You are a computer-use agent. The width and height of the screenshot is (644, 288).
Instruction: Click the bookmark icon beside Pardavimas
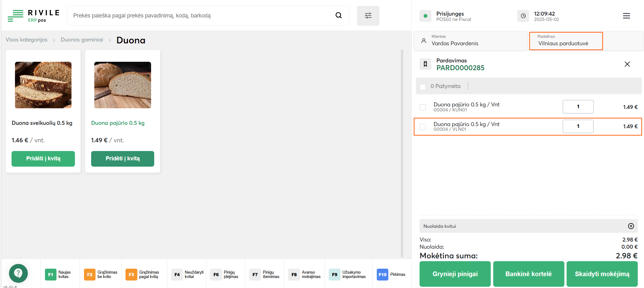[425, 64]
